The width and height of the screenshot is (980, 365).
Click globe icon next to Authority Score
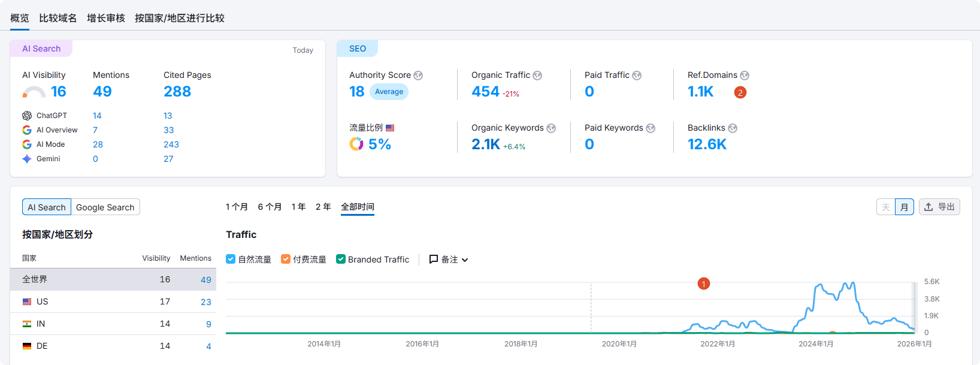click(418, 76)
